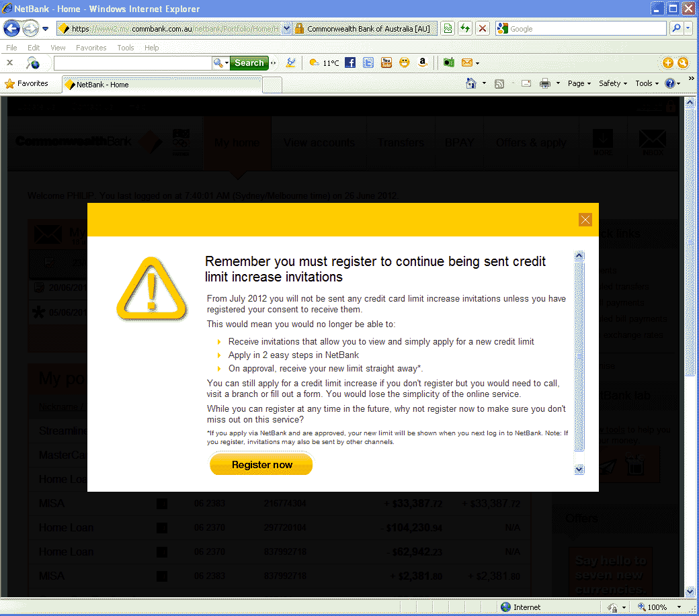Click the IE Back arrow button
Viewport: 699px width, 616px height.
[11, 29]
